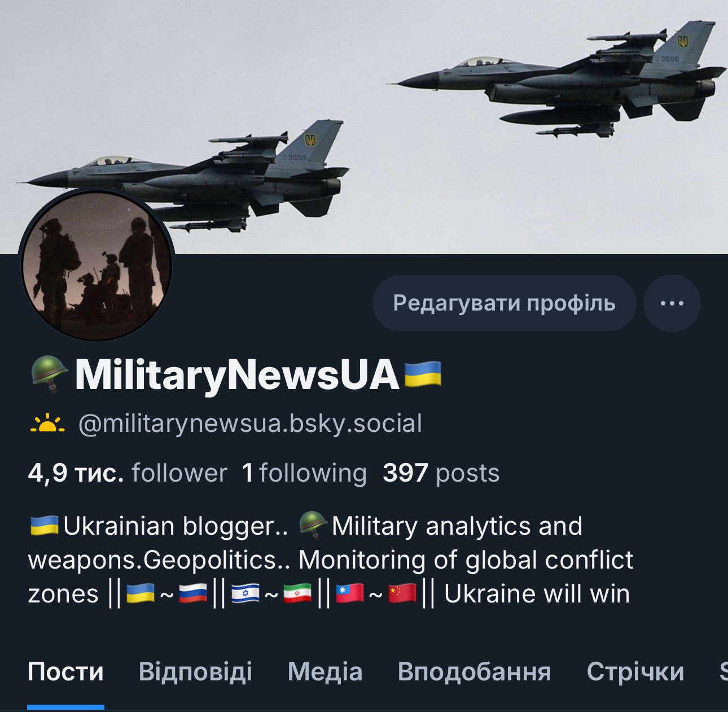Switch to the Відповіді tab
The height and width of the screenshot is (712, 728).
coord(195,672)
